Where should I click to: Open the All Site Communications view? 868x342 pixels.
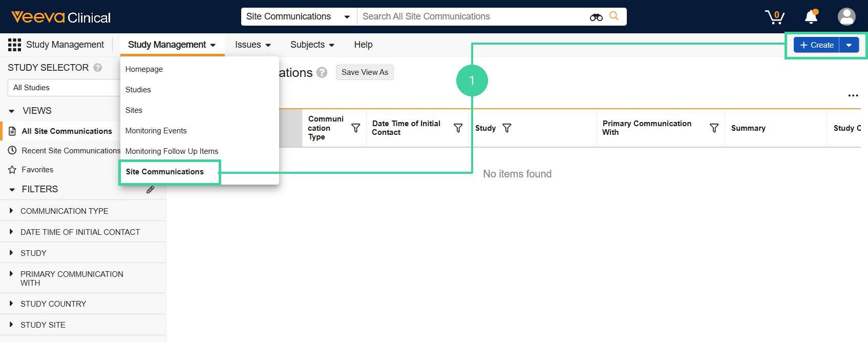point(67,131)
